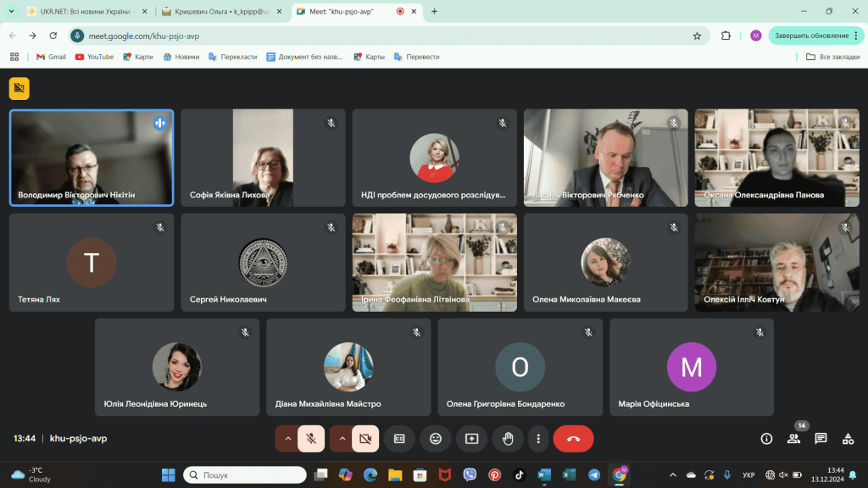
Task: Click the Завершить обновление button
Action: coord(810,36)
